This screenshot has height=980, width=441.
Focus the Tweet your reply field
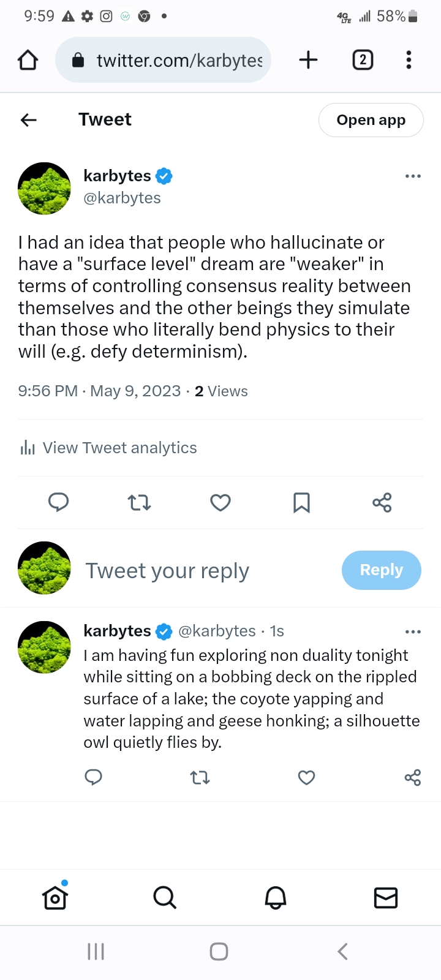[167, 570]
